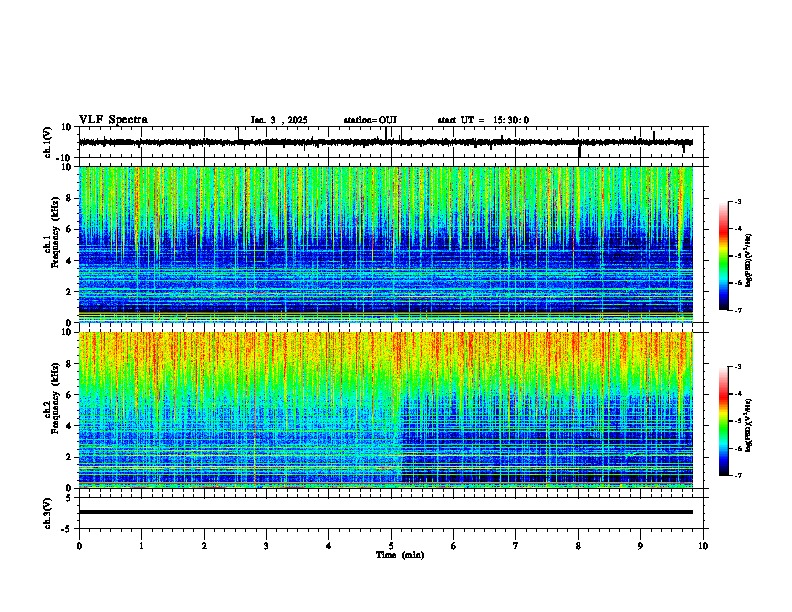The height and width of the screenshot is (612, 792).
Task: Click the date text "Jan. 3, 2025"
Action: [279, 120]
